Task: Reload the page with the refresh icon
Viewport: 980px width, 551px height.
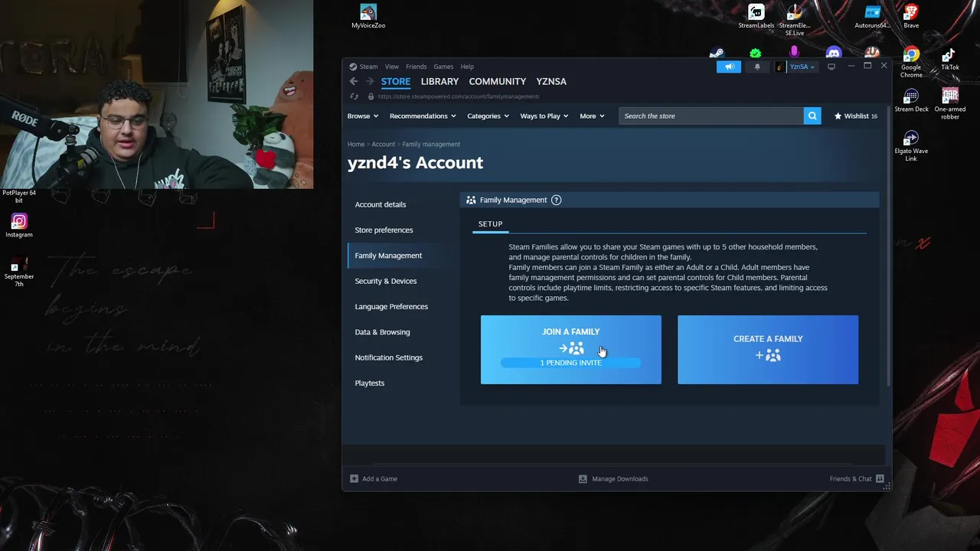Action: pyautogui.click(x=354, y=96)
